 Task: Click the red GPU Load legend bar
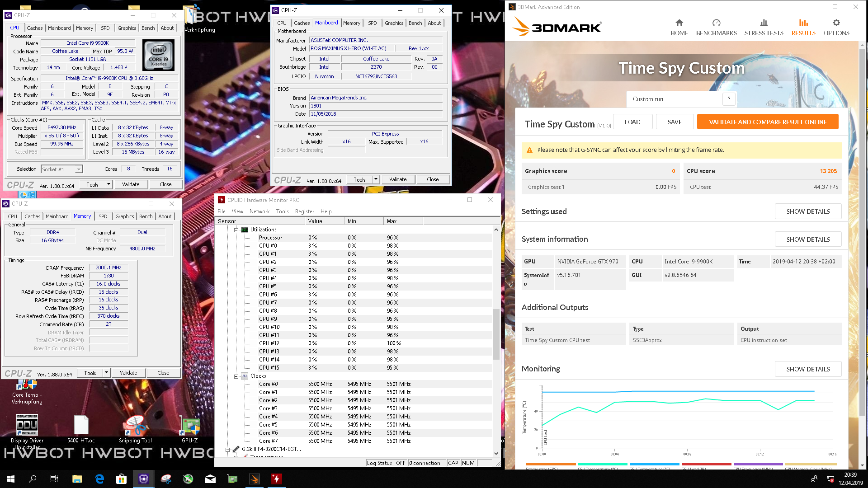(x=706, y=464)
